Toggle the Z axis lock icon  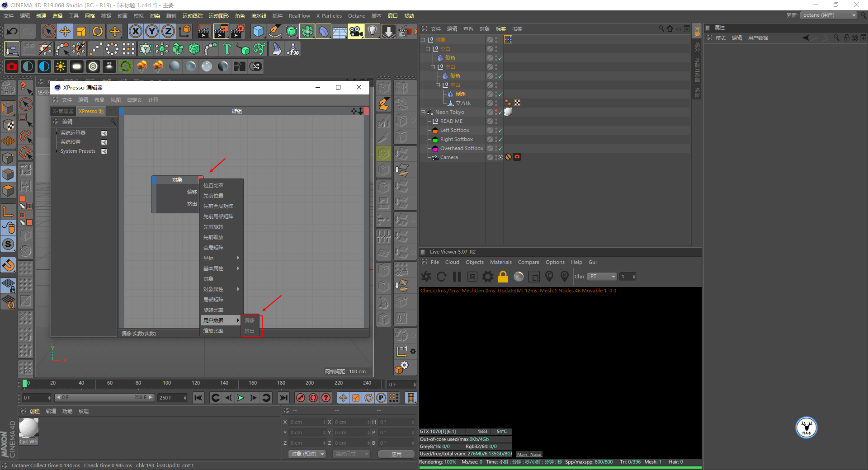168,31
